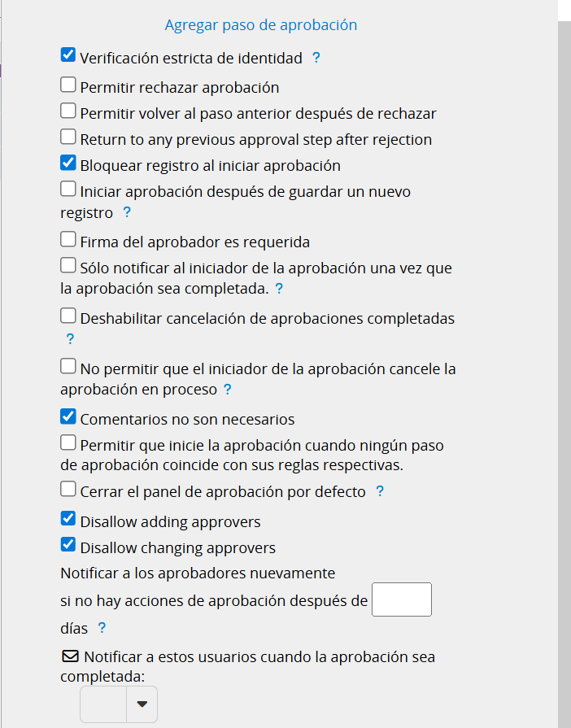Enable Permitir rechazar aprobación checkbox
Image resolution: width=571 pixels, height=728 pixels.
click(x=68, y=85)
